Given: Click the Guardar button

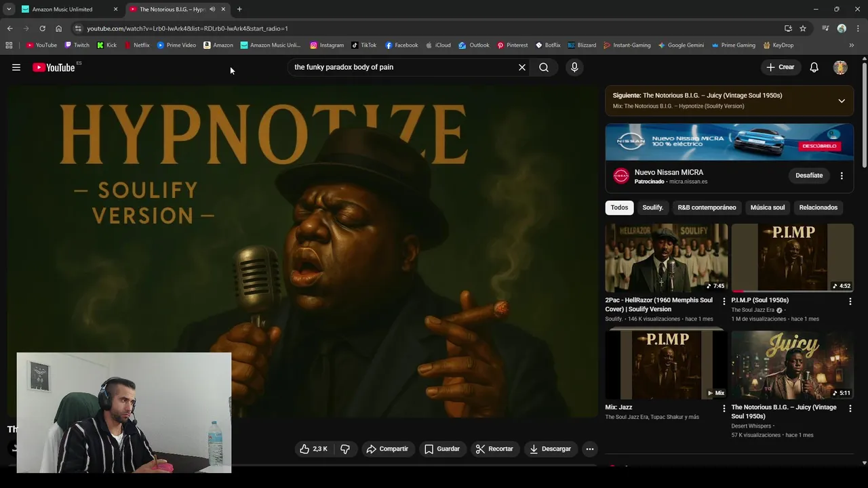Looking at the screenshot, I should (x=442, y=449).
